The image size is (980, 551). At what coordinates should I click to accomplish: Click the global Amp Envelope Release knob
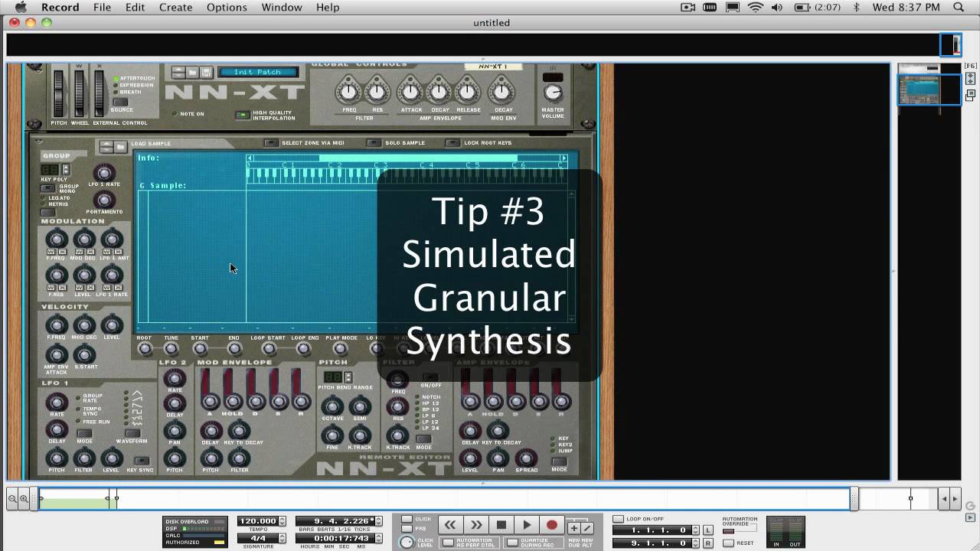(468, 93)
